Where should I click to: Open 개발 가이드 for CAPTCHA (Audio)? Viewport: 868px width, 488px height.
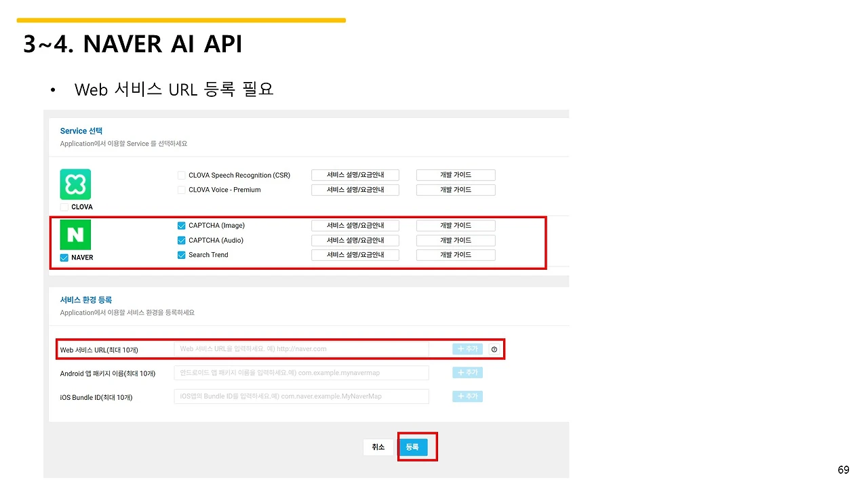pyautogui.click(x=456, y=241)
